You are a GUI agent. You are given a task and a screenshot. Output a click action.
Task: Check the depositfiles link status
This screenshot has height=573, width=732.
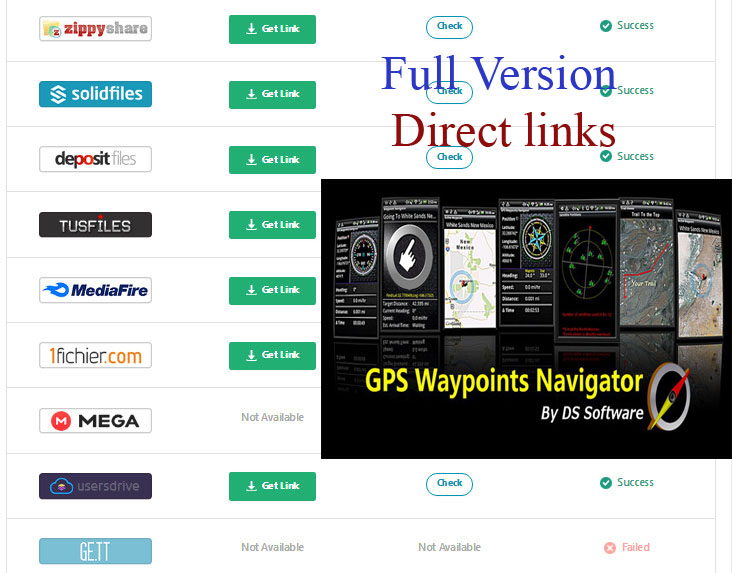click(x=449, y=158)
